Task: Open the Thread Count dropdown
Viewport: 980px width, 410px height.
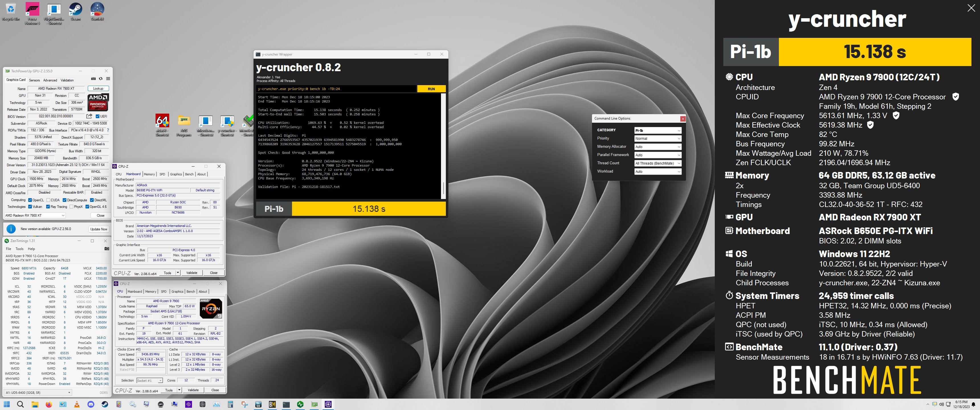Action: [x=658, y=163]
